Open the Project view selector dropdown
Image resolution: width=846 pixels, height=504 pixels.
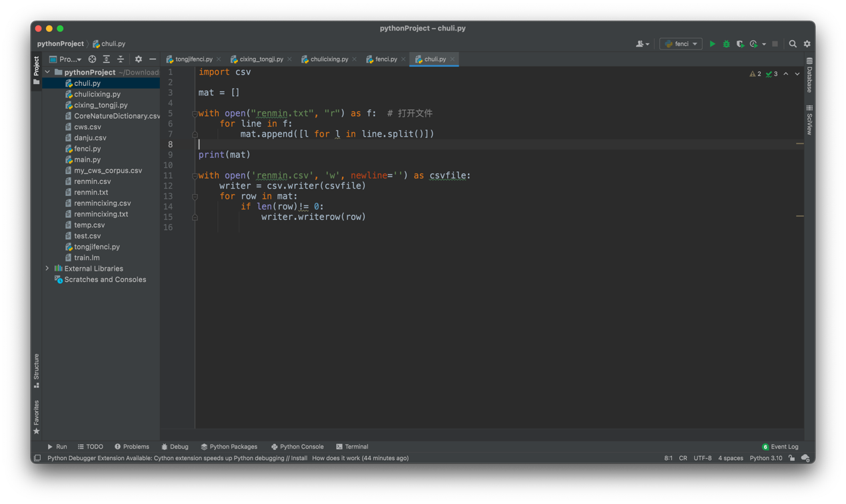[65, 59]
